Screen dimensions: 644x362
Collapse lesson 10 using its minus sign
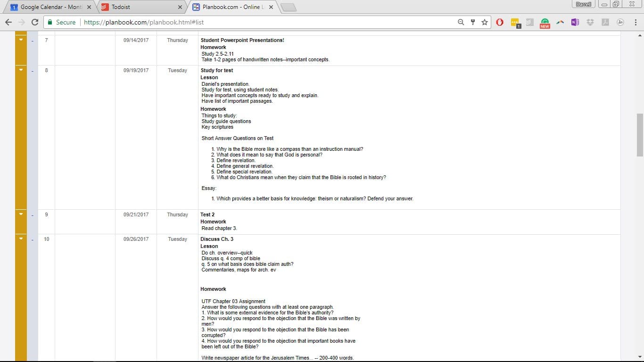click(33, 240)
